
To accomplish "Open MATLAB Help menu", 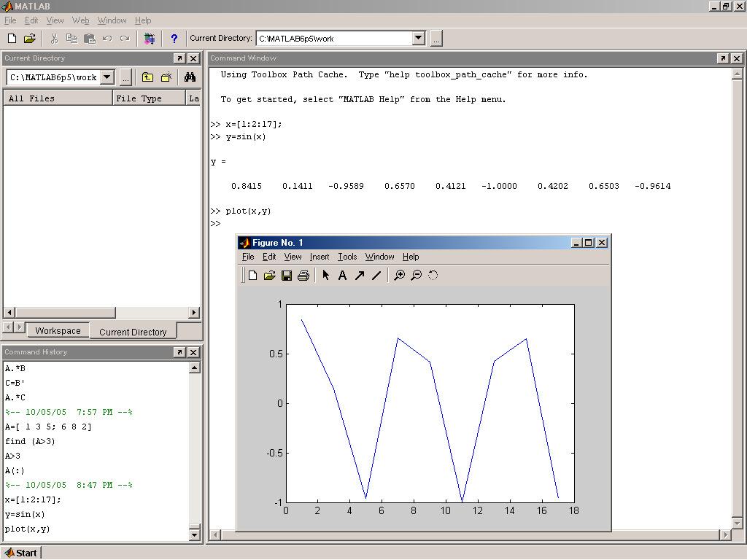I will pos(143,20).
